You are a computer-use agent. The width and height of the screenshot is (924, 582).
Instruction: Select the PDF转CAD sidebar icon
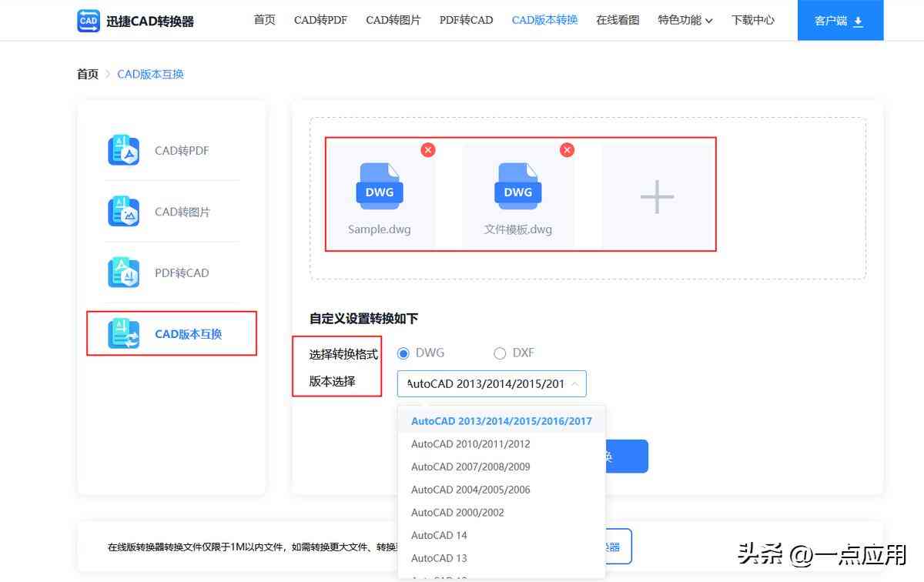(123, 273)
